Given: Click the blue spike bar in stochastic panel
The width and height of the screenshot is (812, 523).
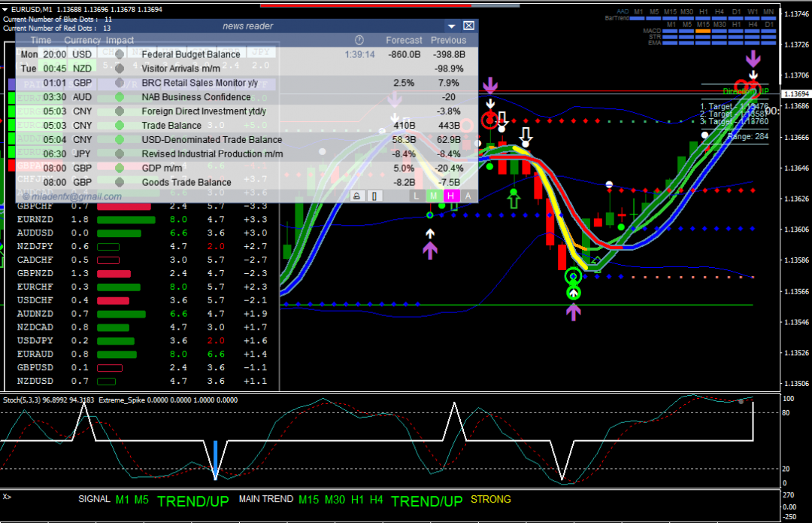Looking at the screenshot, I should coord(215,459).
